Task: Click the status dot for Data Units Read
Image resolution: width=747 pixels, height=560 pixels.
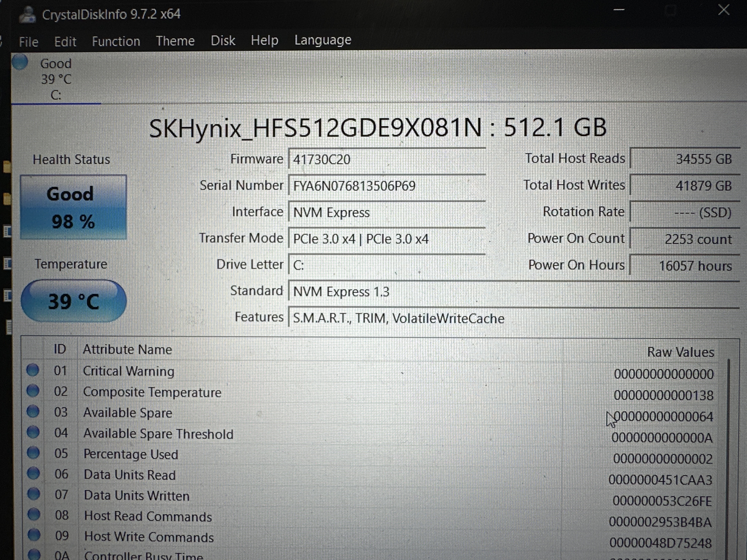Action: tap(33, 473)
